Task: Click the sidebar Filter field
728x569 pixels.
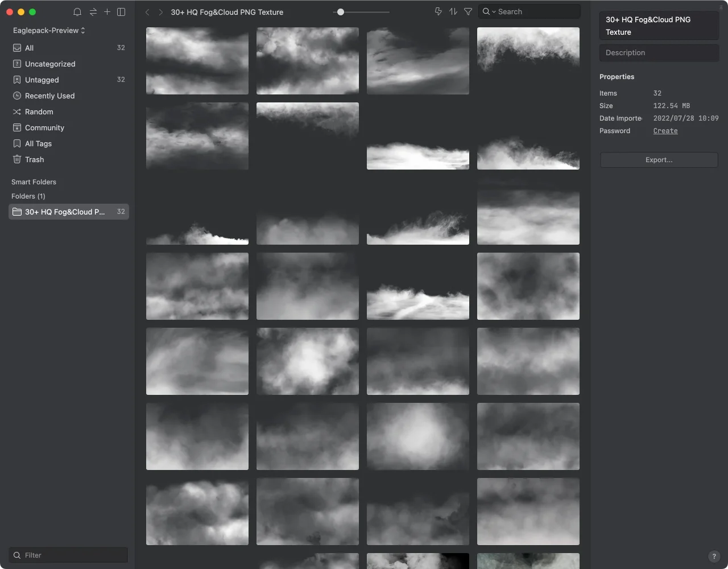Action: [x=68, y=555]
